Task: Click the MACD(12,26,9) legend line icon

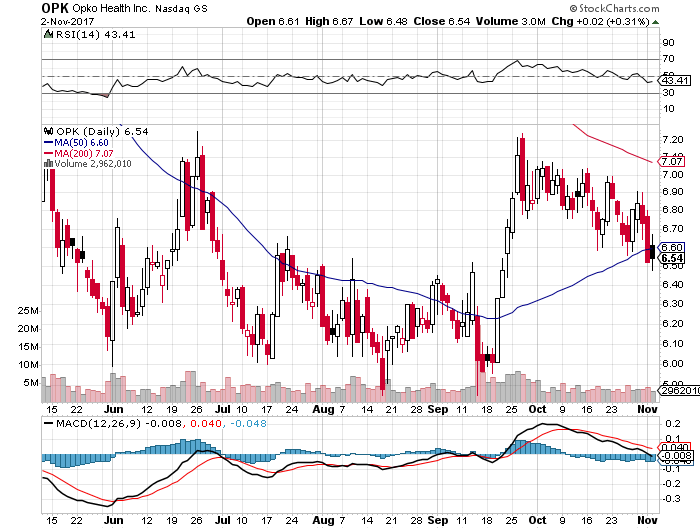Action: (46, 423)
